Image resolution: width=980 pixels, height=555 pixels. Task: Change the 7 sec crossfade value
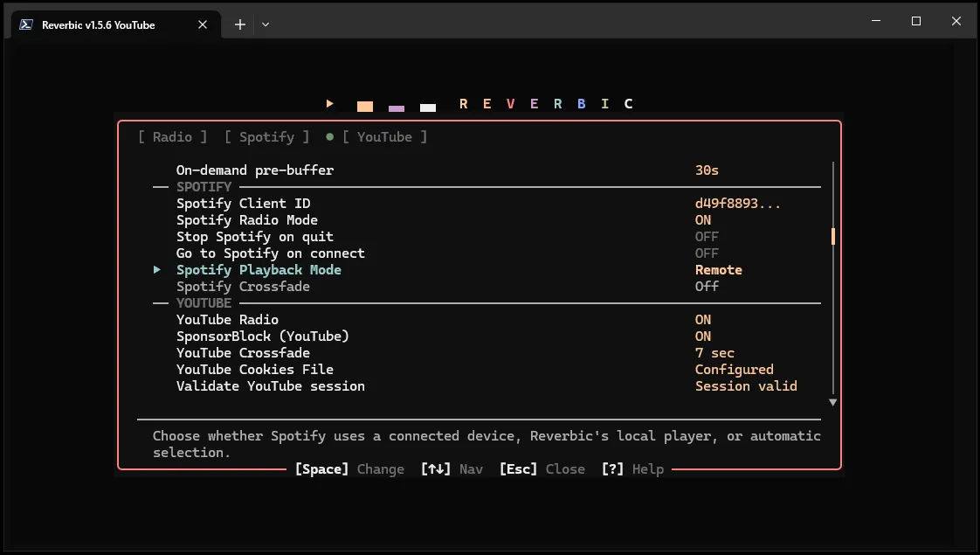(715, 353)
